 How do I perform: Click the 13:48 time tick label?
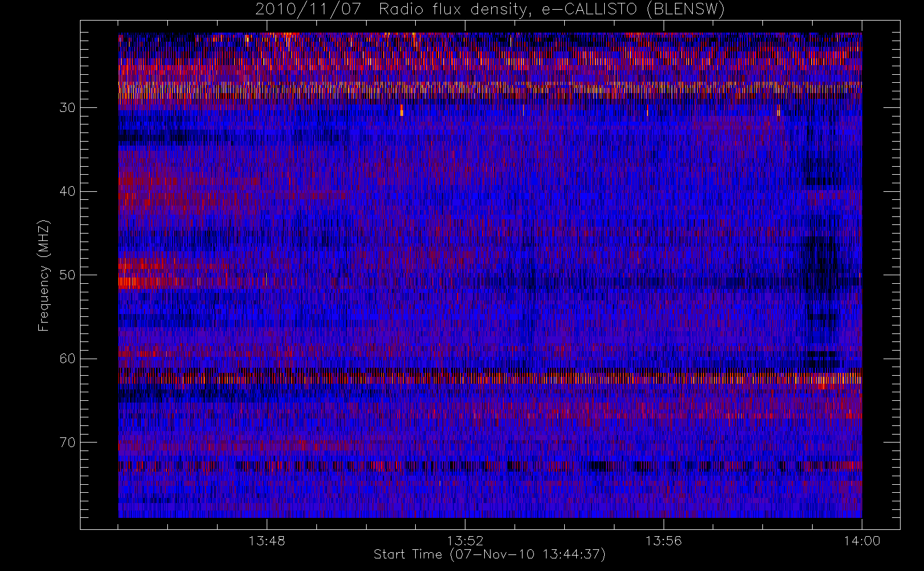pyautogui.click(x=267, y=541)
